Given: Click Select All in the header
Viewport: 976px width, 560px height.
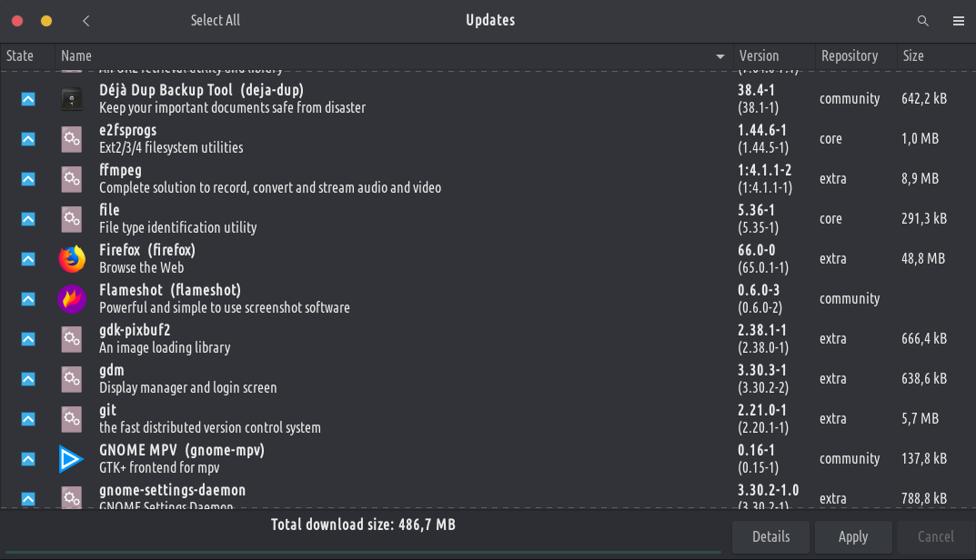Looking at the screenshot, I should pos(216,21).
